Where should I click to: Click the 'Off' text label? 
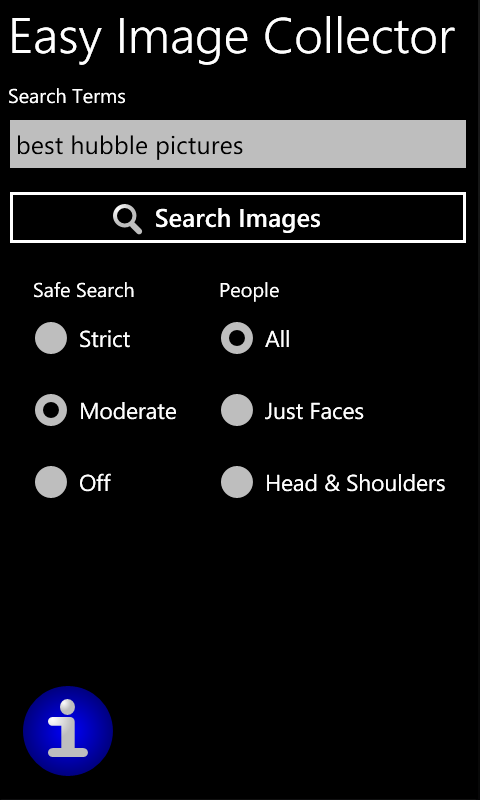coord(95,483)
